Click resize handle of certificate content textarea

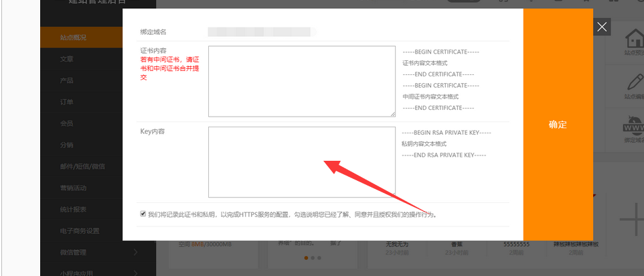coord(392,114)
